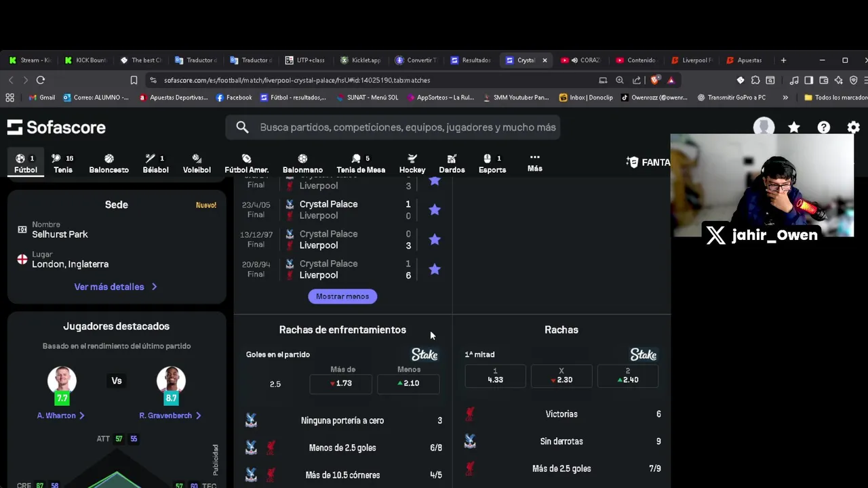The image size is (868, 488).
Task: Switch to the UTP+class tab
Action: point(305,60)
